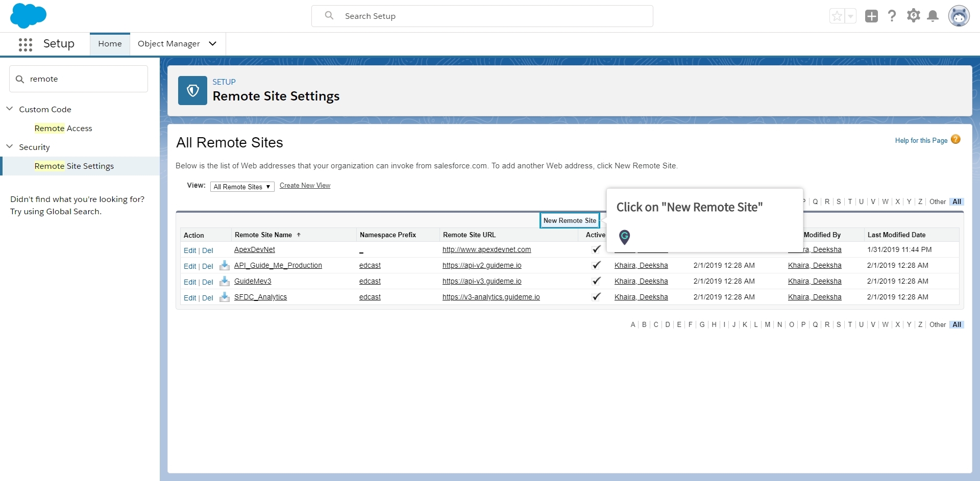980x481 pixels.
Task: Open the Object Manager tab
Action: [169, 44]
